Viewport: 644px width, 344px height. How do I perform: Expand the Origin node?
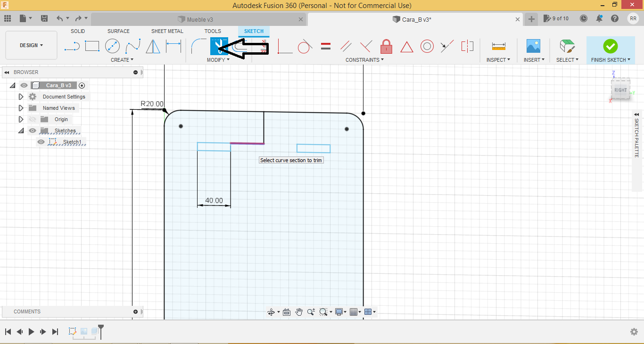tap(21, 119)
